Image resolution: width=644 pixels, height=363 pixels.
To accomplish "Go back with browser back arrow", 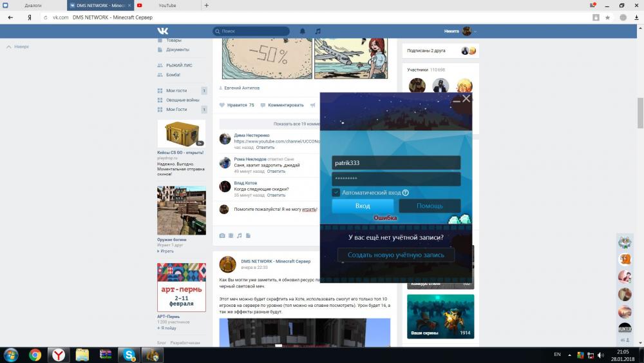I will coord(11,17).
